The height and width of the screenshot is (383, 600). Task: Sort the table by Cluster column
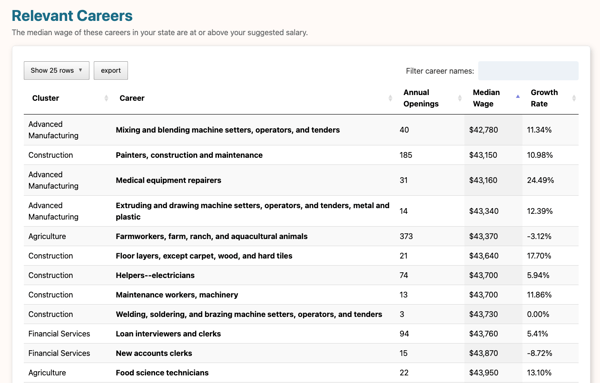(67, 98)
